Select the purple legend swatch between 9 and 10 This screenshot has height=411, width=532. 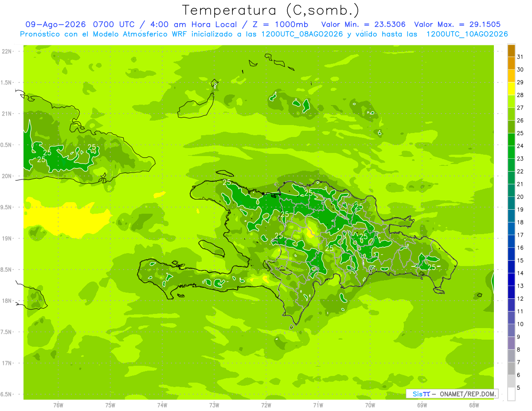pos(511,331)
